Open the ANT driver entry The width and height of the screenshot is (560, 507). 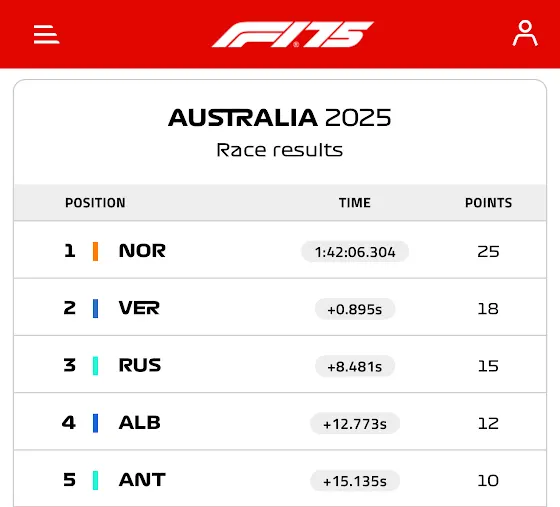tap(280, 478)
